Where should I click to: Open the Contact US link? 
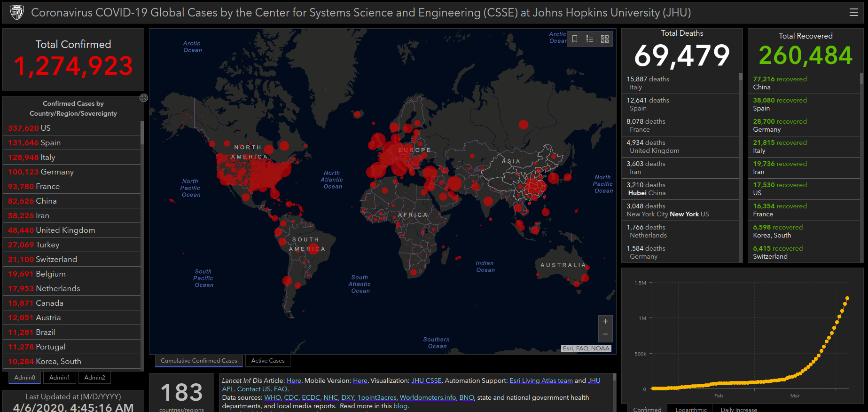tap(254, 389)
